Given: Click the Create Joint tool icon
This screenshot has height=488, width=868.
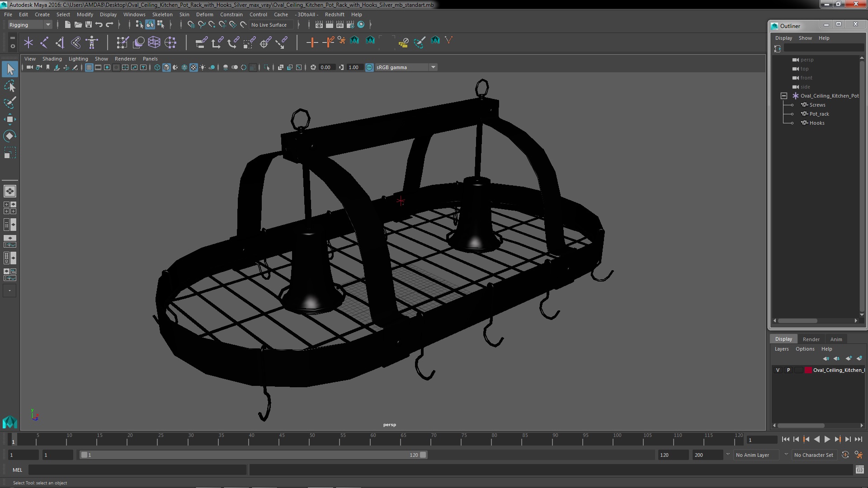Looking at the screenshot, I should point(44,42).
